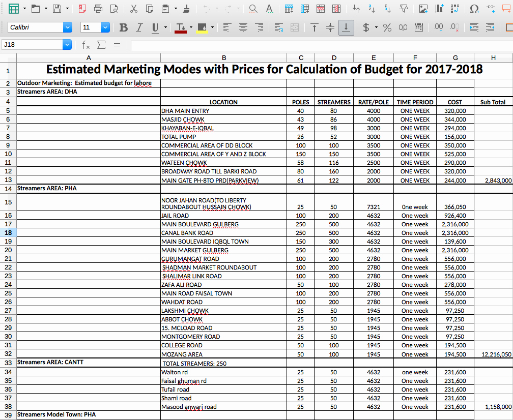Click the Paste clipboard icon
The height and width of the screenshot is (420, 513).
coord(165,9)
